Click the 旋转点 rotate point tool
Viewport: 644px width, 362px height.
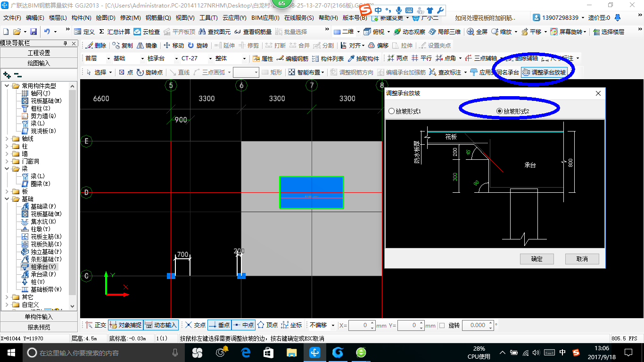(x=149, y=73)
